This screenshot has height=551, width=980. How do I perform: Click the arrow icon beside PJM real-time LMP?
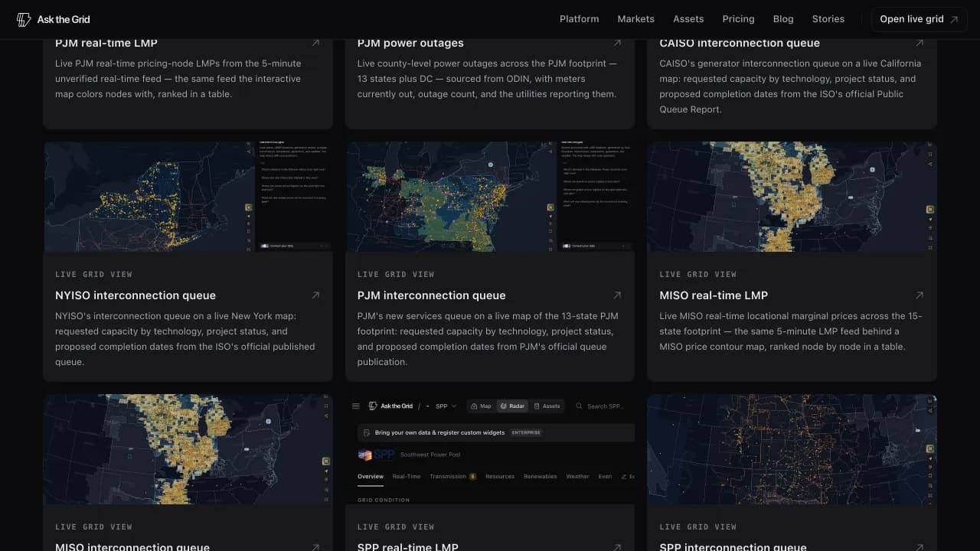(315, 43)
